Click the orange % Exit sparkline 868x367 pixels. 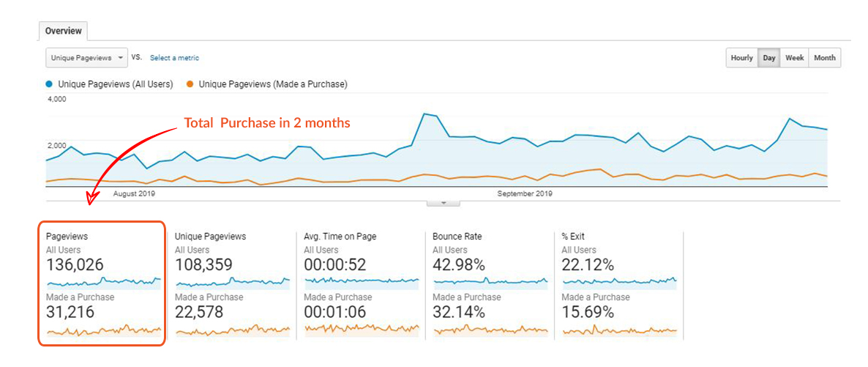[619, 330]
